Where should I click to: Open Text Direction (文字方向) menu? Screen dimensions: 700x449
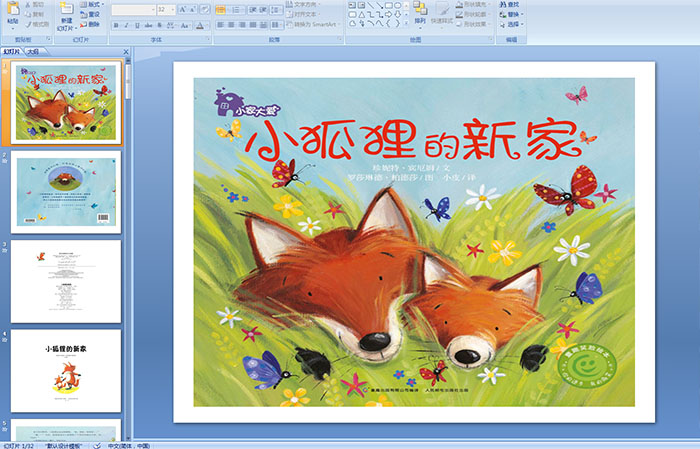coord(303,4)
